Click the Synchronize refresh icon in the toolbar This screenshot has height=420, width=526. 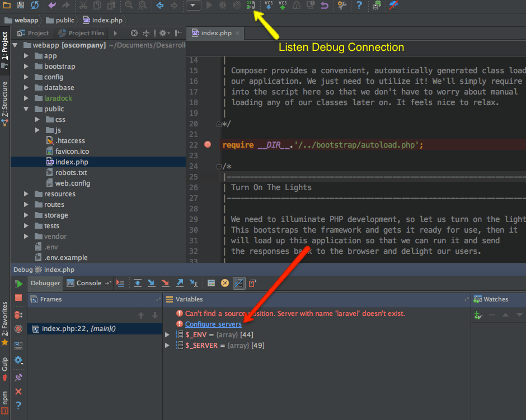tap(35, 6)
